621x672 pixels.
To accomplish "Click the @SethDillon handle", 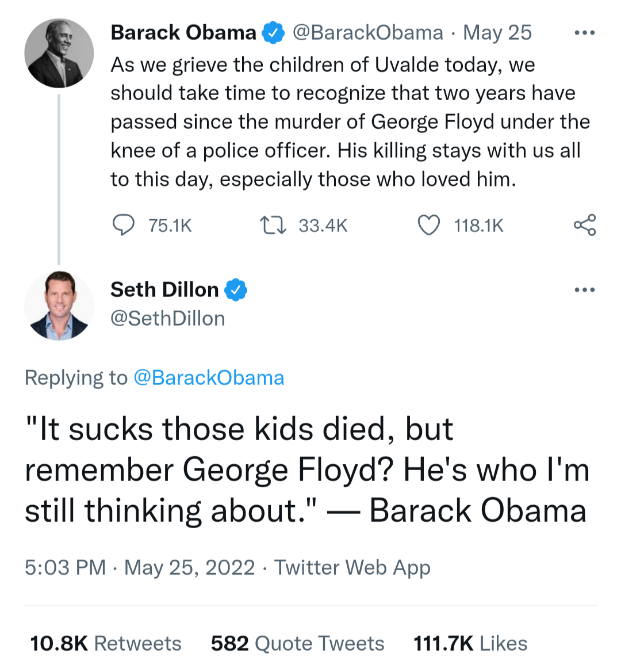I will (x=167, y=318).
